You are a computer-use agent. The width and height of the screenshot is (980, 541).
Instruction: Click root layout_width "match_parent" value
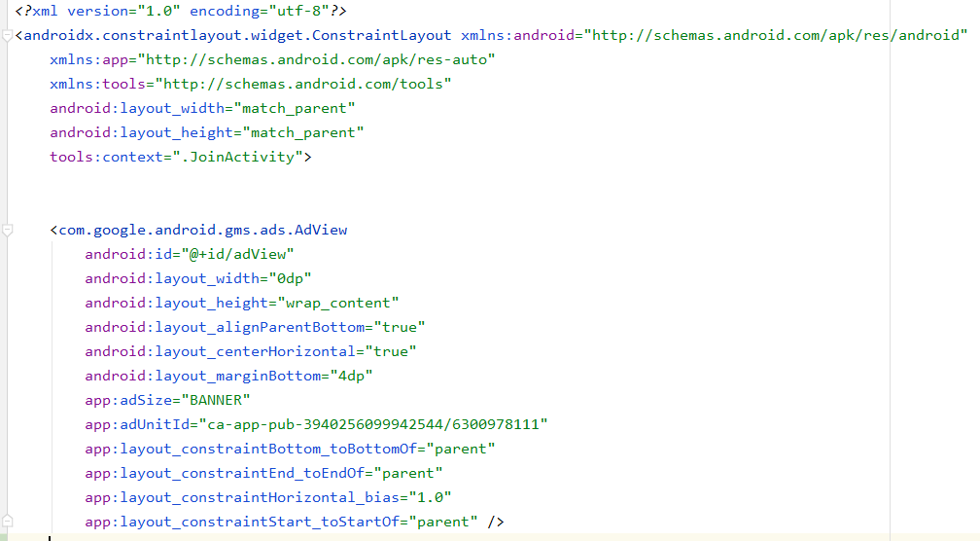pyautogui.click(x=295, y=109)
